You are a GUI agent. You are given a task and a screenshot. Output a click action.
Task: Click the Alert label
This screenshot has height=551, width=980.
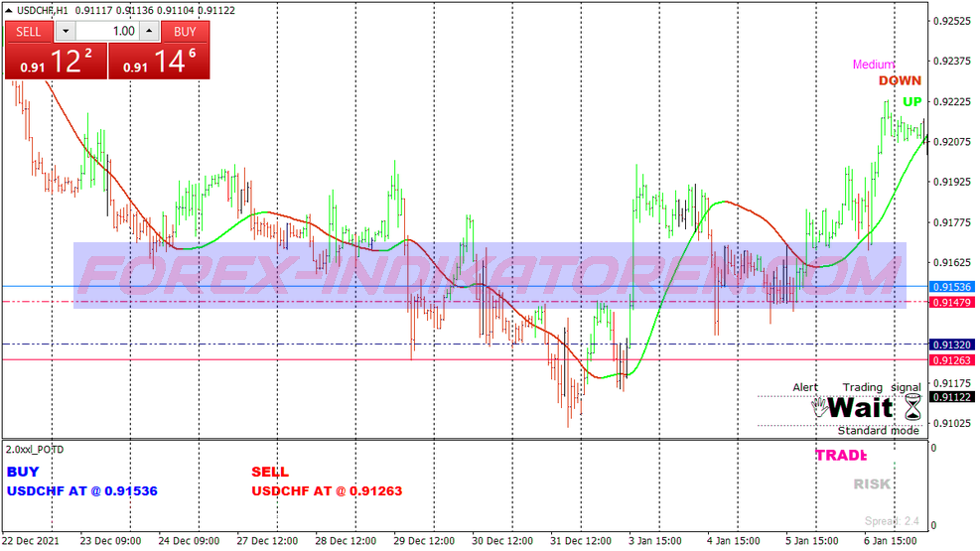(x=805, y=387)
